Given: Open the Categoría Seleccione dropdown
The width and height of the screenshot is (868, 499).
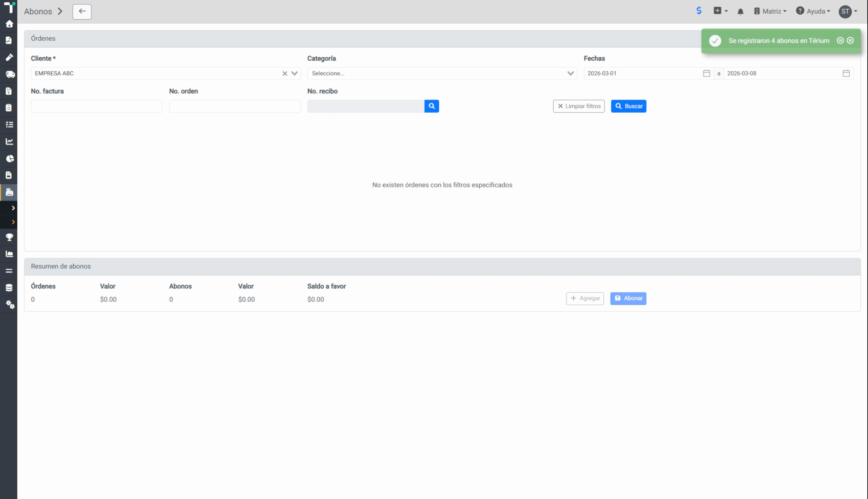Looking at the screenshot, I should (442, 73).
